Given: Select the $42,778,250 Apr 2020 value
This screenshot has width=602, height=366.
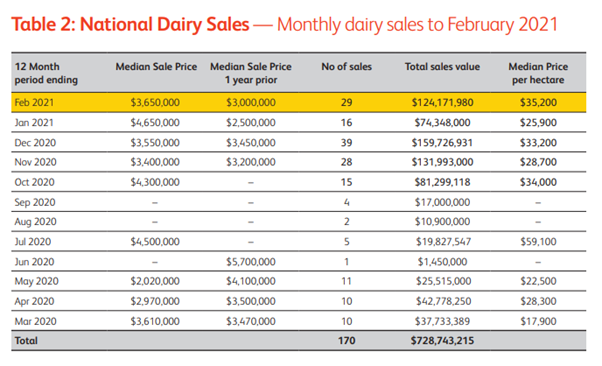Looking at the screenshot, I should (443, 301).
